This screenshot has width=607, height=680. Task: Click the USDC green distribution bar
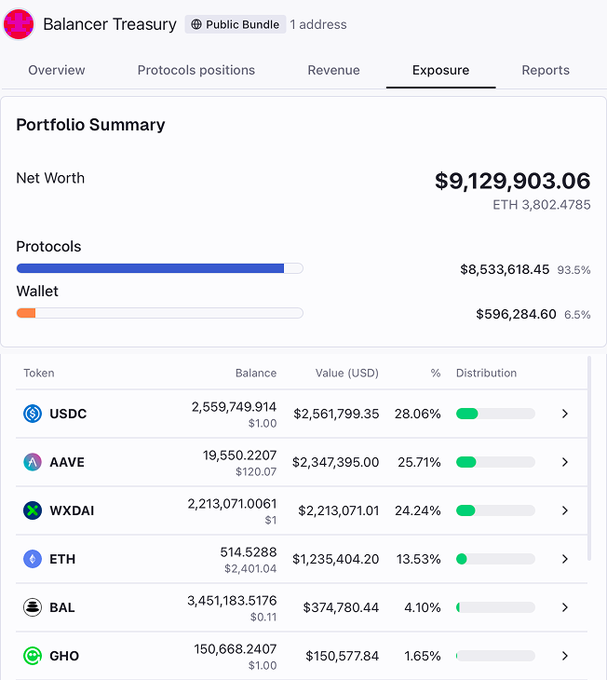tap(467, 414)
